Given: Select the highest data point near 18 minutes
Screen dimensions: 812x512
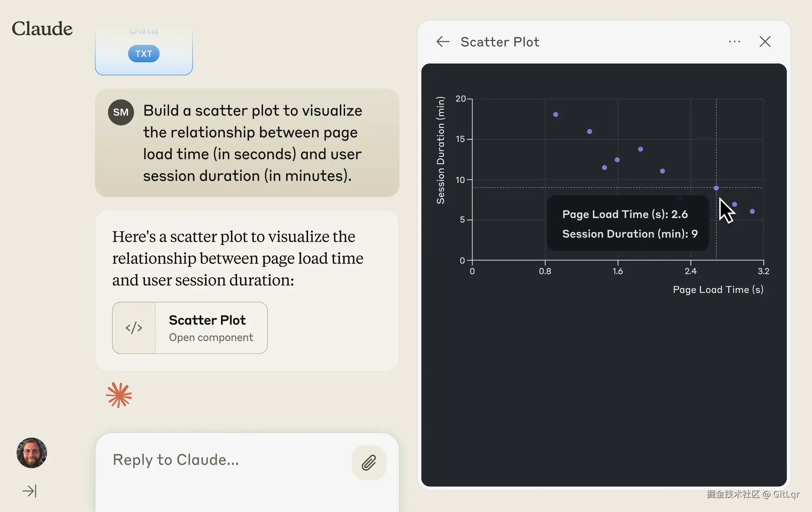Looking at the screenshot, I should 555,114.
